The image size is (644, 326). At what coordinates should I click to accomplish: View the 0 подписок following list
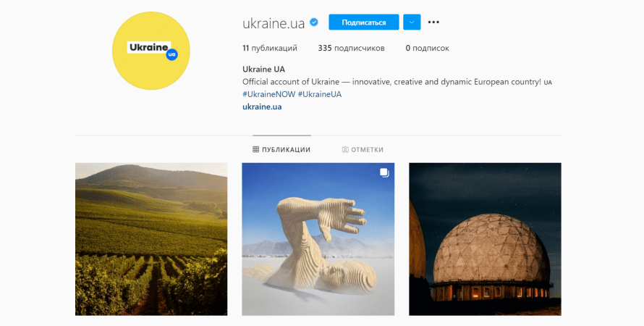(x=427, y=48)
